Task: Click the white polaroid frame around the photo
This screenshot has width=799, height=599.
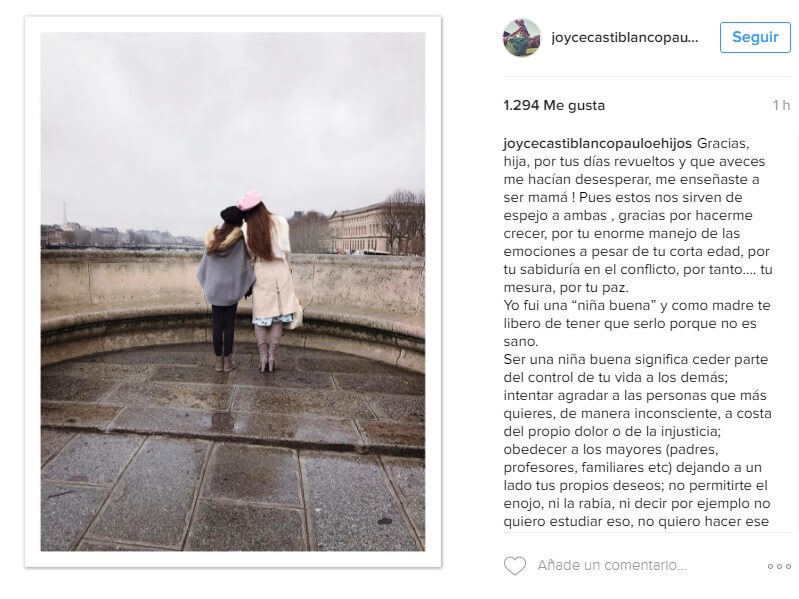Action: (x=233, y=559)
